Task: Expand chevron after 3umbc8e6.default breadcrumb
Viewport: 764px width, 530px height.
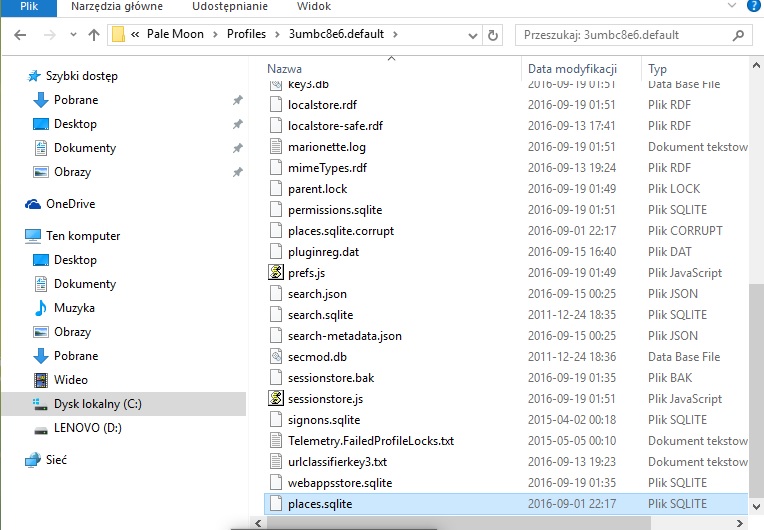Action: point(395,35)
